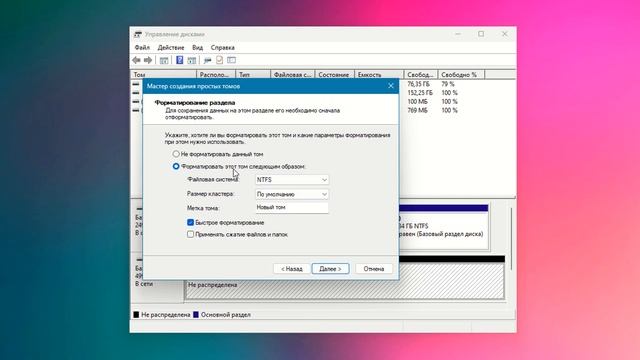Image resolution: width=640 pixels, height=360 pixels.
Task: Click the checkmark properties toolbar icon
Action: [x=220, y=60]
